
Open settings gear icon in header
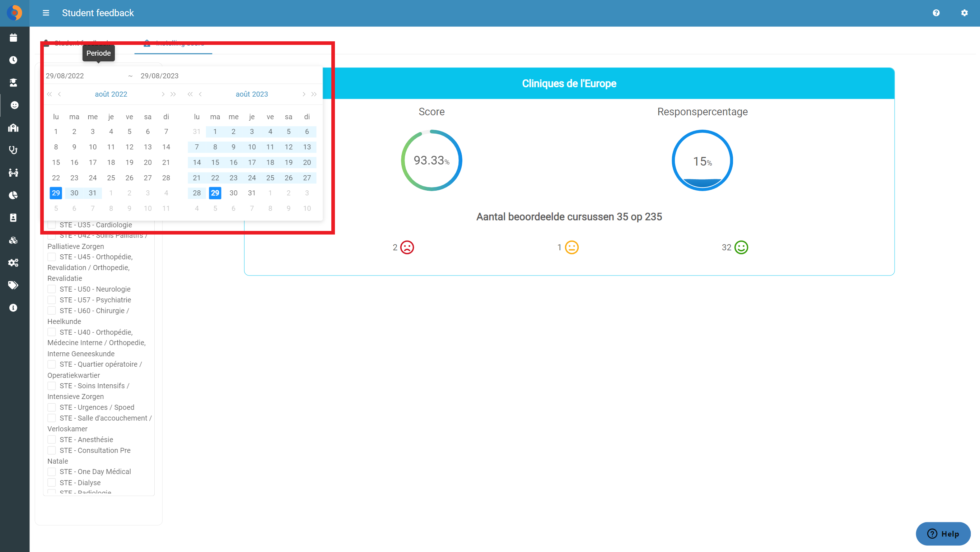965,13
